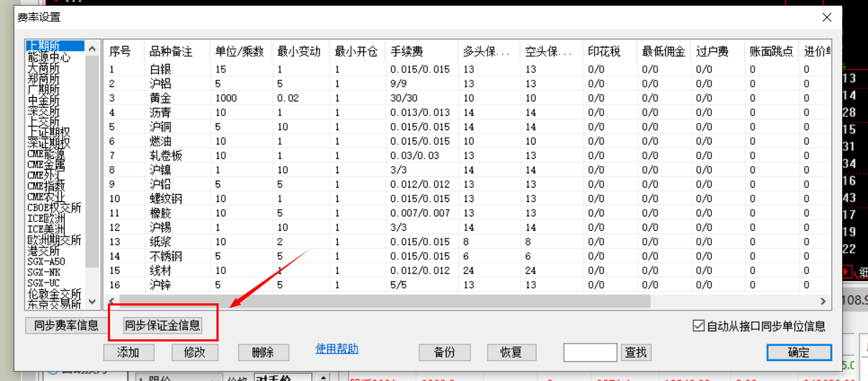This screenshot has width=868, height=381.
Task: Confirm with the 确定 button
Action: [799, 352]
